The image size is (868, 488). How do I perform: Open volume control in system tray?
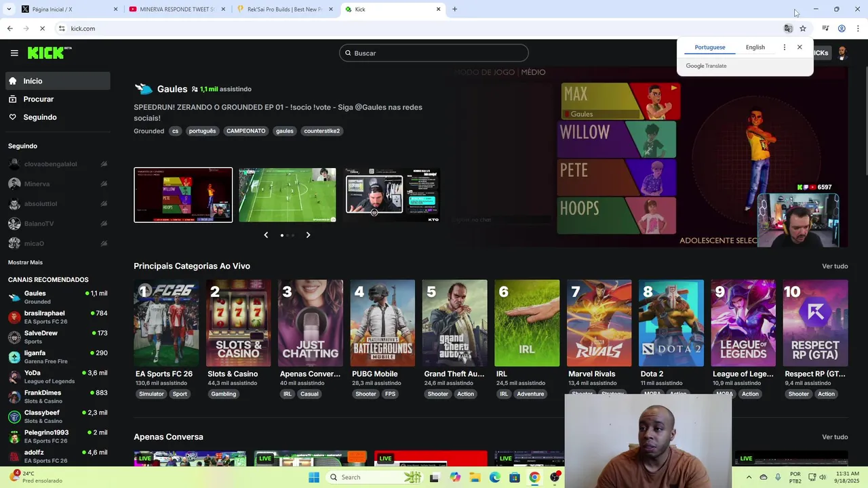tap(823, 477)
